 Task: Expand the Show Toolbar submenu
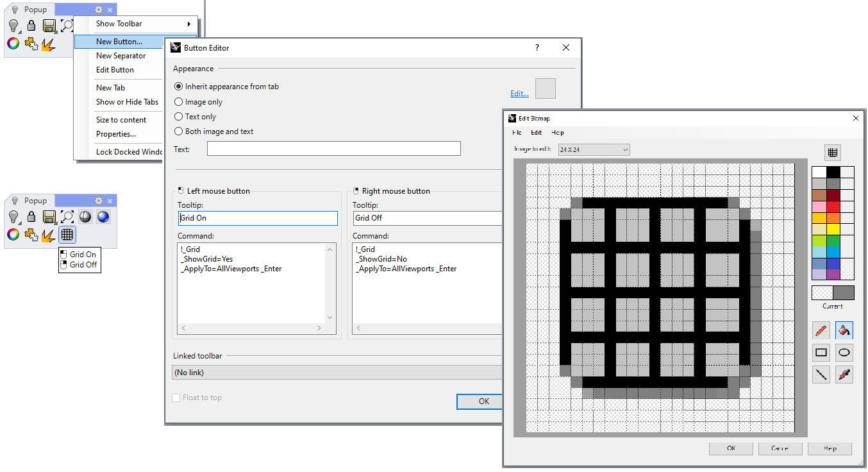point(137,24)
